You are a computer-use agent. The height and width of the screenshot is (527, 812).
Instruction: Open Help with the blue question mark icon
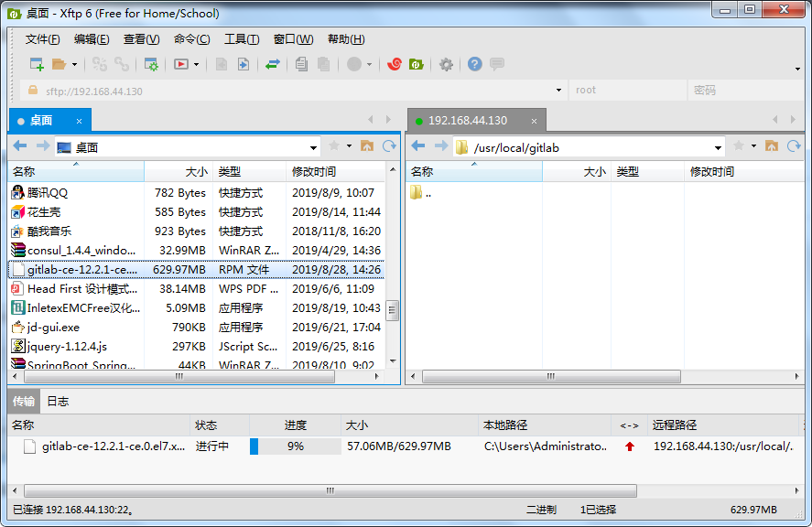474,64
